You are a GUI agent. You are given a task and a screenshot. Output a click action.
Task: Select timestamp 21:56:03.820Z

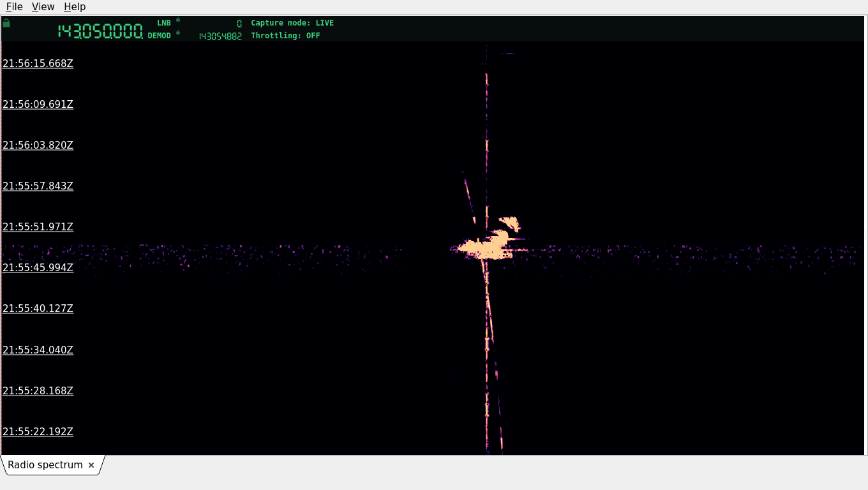tap(38, 145)
